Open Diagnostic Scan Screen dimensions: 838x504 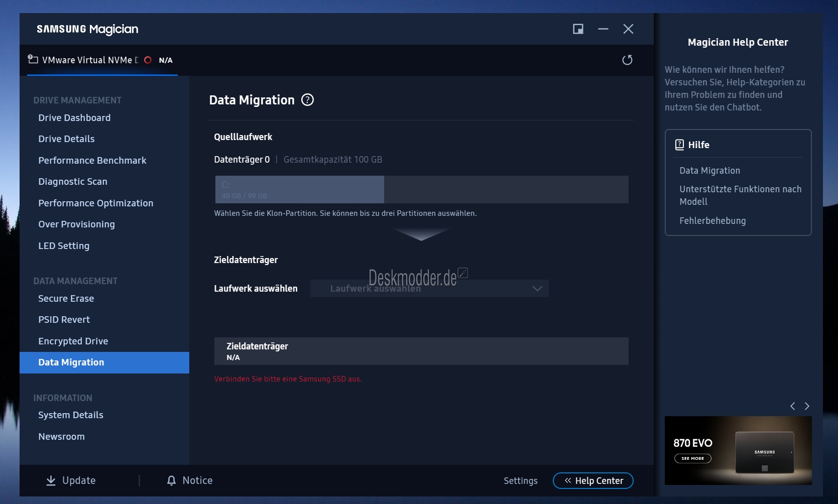point(73,181)
